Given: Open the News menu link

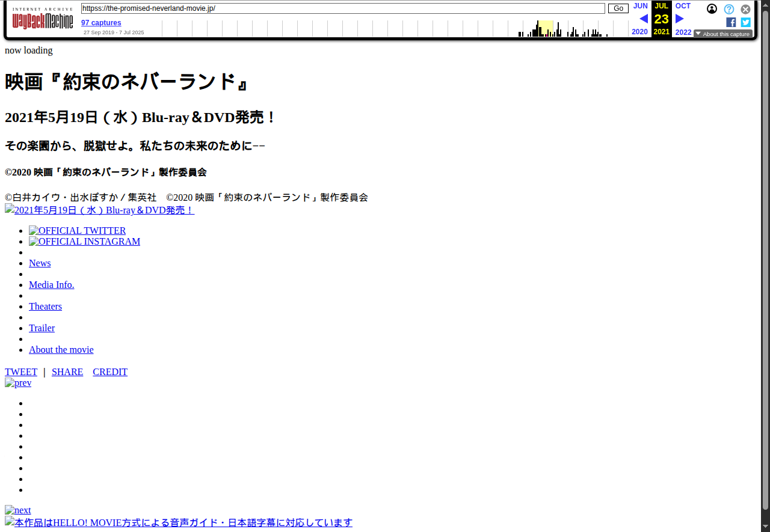Looking at the screenshot, I should 40,263.
